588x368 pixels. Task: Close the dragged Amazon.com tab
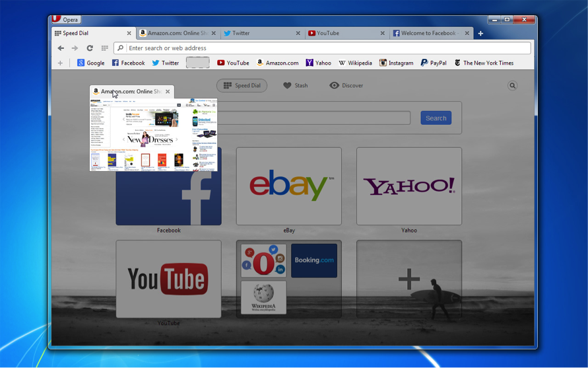(x=168, y=91)
